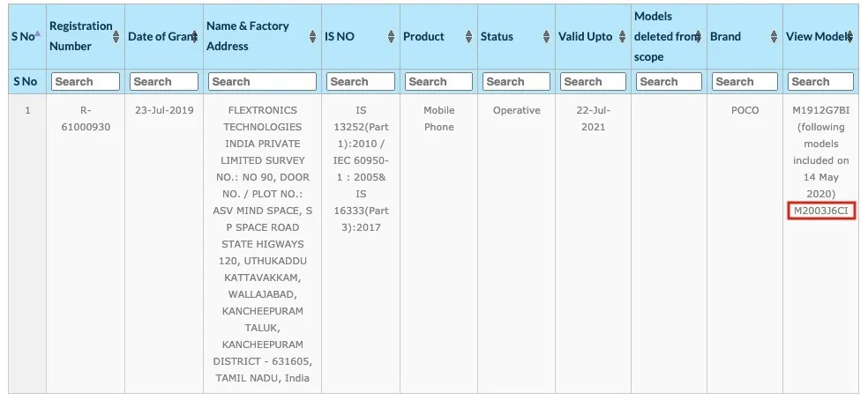Sort by Models deleted from scope
868x400 pixels.
click(700, 37)
